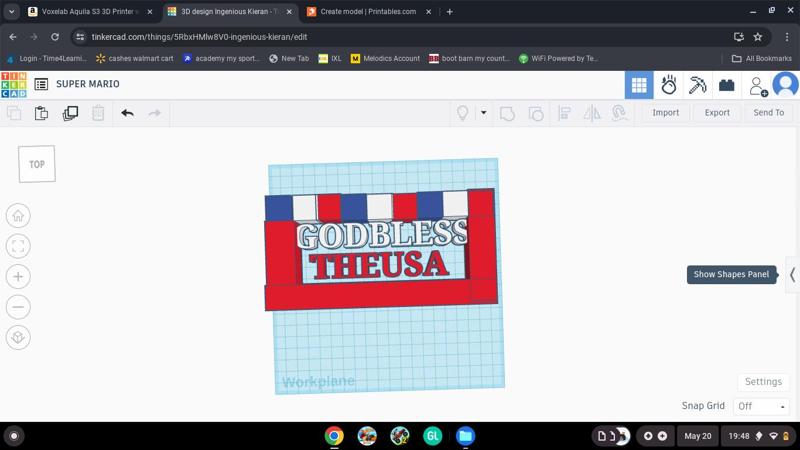The image size is (800, 450).
Task: Bookmark this page with the star
Action: 758,37
